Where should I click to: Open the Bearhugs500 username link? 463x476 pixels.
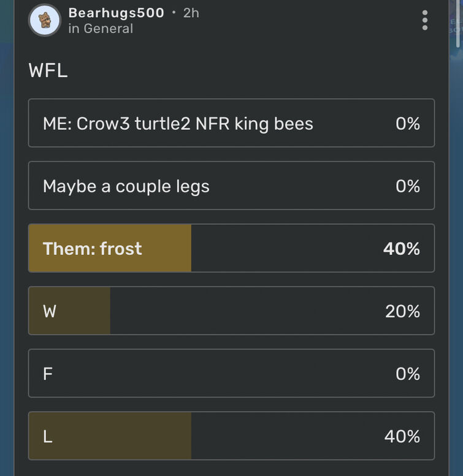tap(117, 13)
